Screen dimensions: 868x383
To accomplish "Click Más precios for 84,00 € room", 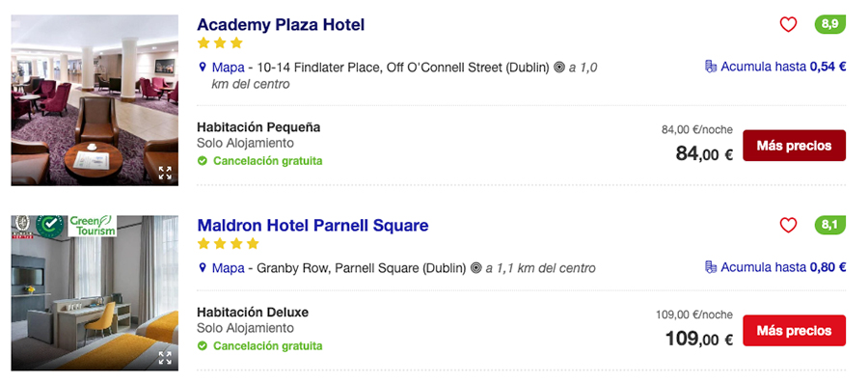I will [794, 146].
